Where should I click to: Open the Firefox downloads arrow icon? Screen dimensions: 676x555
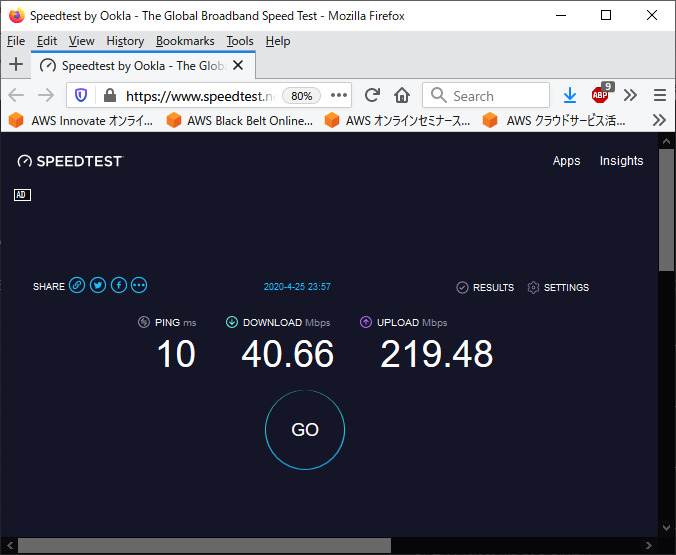pyautogui.click(x=569, y=95)
